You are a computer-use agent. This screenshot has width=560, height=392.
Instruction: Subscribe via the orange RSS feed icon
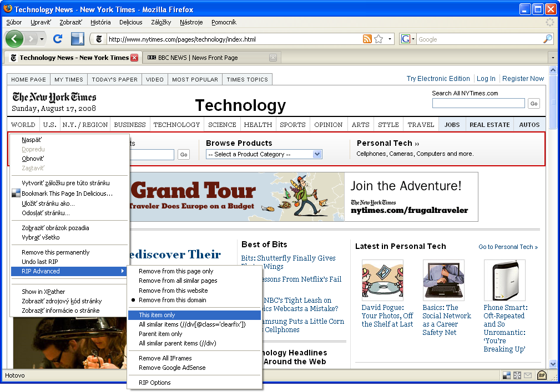pyautogui.click(x=367, y=39)
